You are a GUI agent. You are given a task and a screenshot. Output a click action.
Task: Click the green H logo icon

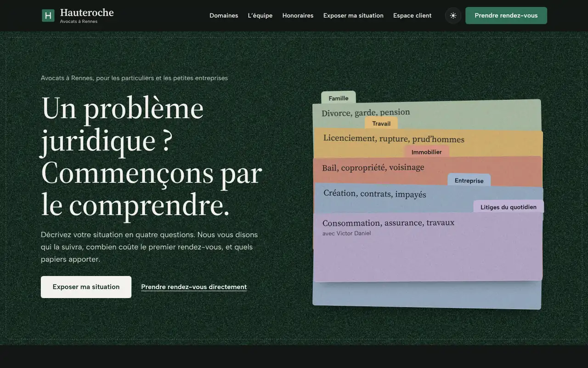pyautogui.click(x=48, y=16)
